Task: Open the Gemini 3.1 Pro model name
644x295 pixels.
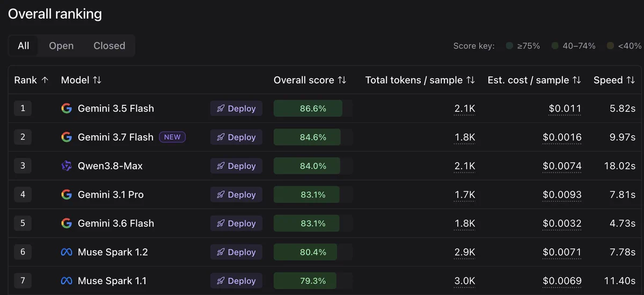Action: coord(111,195)
